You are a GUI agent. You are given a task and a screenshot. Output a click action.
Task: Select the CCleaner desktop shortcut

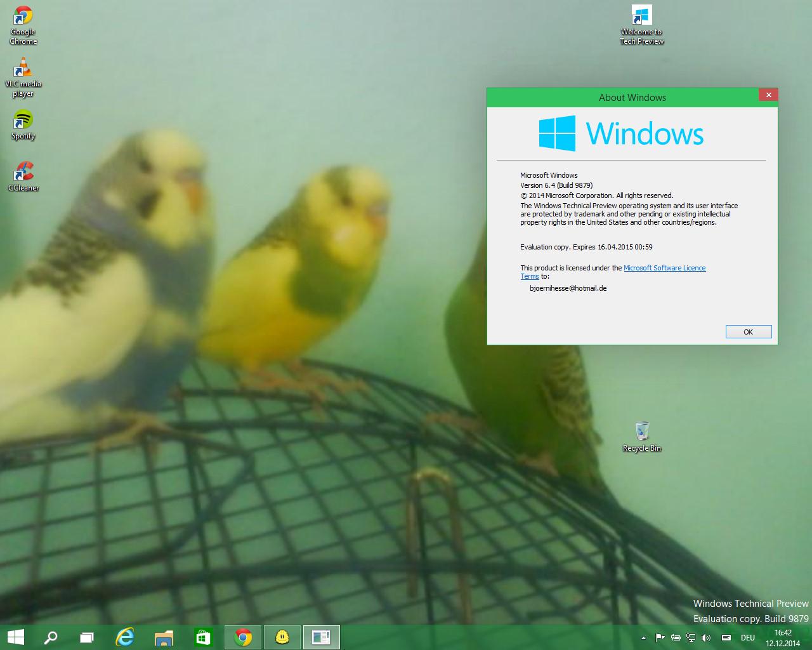pyautogui.click(x=23, y=176)
